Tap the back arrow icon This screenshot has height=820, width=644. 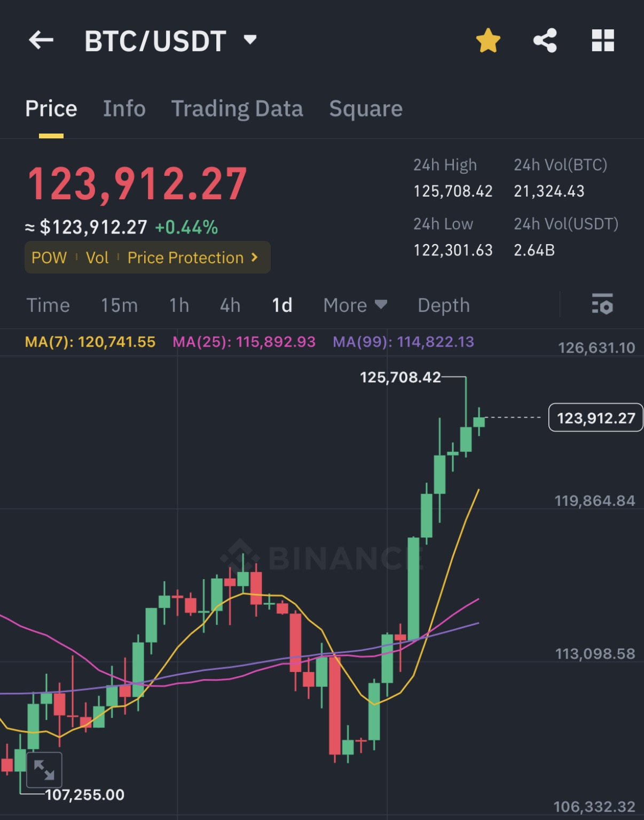(41, 40)
